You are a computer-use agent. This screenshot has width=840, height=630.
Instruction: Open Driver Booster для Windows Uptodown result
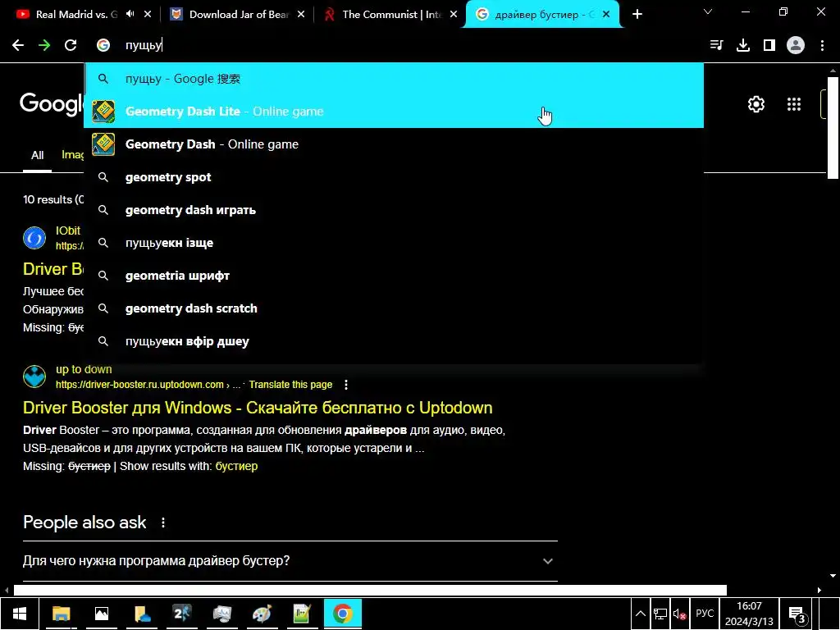tap(258, 408)
